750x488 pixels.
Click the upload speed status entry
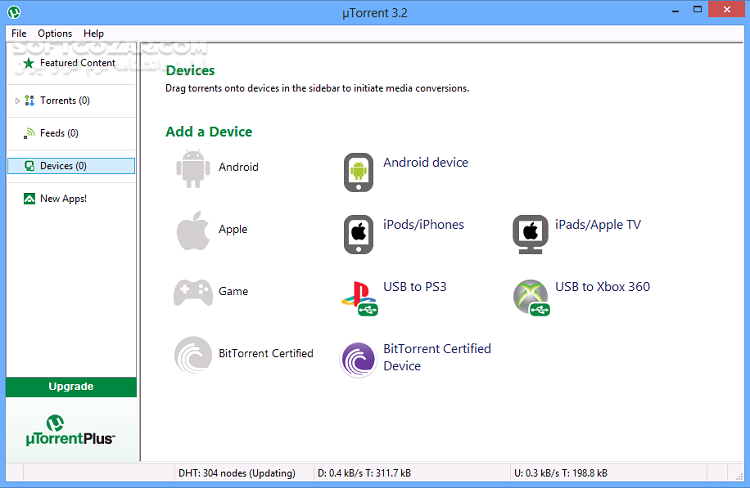[561, 473]
